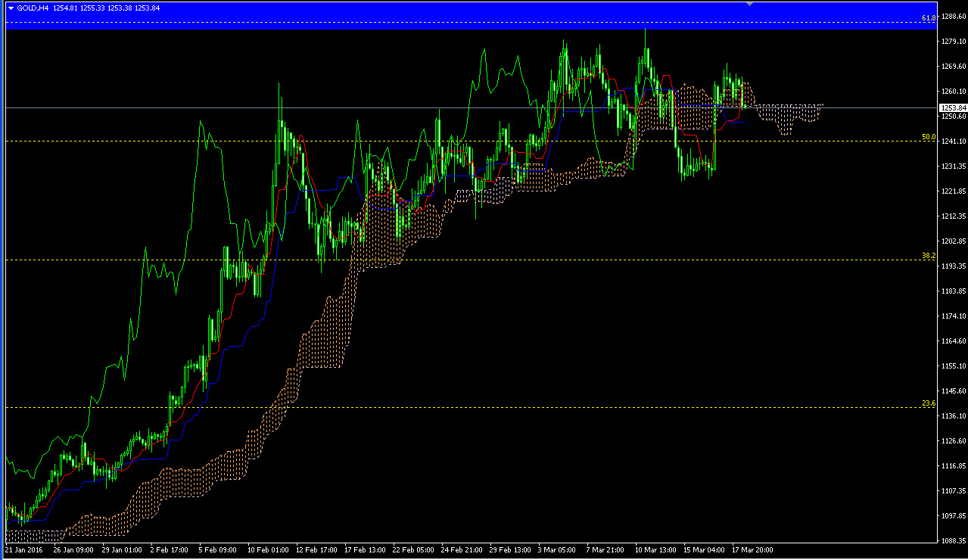Click the 22 Feb 05:00 time label
This screenshot has width=968, height=560.
[412, 549]
